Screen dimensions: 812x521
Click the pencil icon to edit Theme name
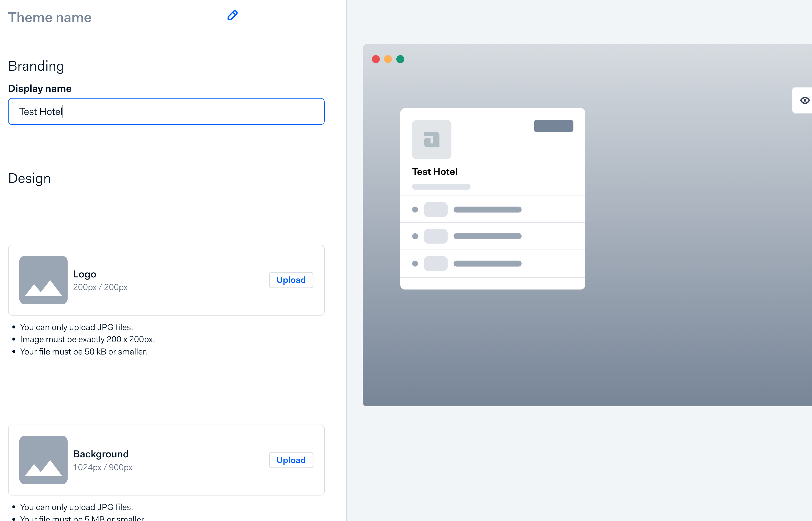click(x=232, y=15)
